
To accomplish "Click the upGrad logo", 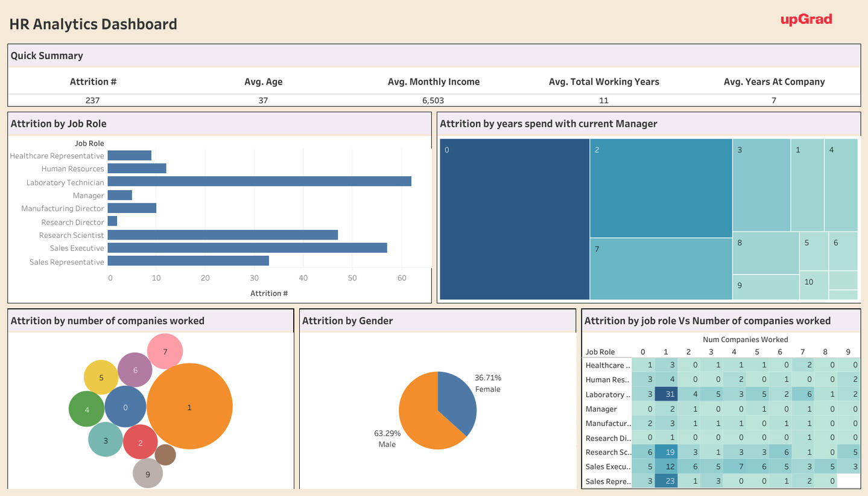I will (x=806, y=19).
